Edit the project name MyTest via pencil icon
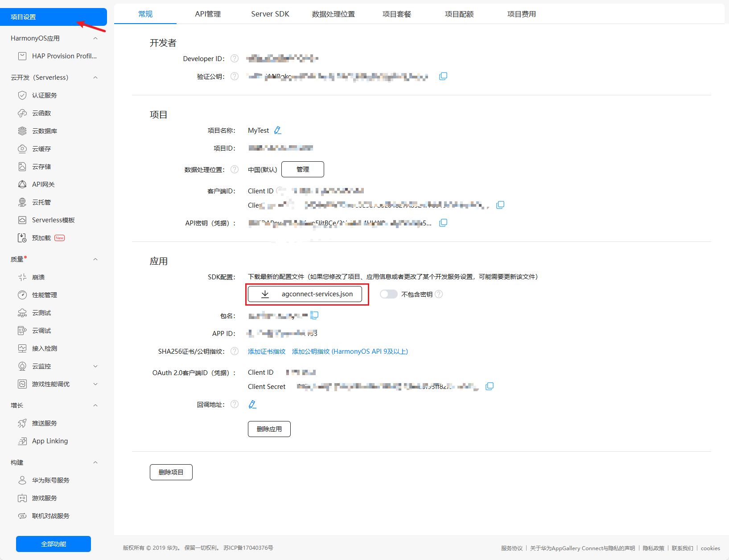The width and height of the screenshot is (729, 560). click(278, 130)
